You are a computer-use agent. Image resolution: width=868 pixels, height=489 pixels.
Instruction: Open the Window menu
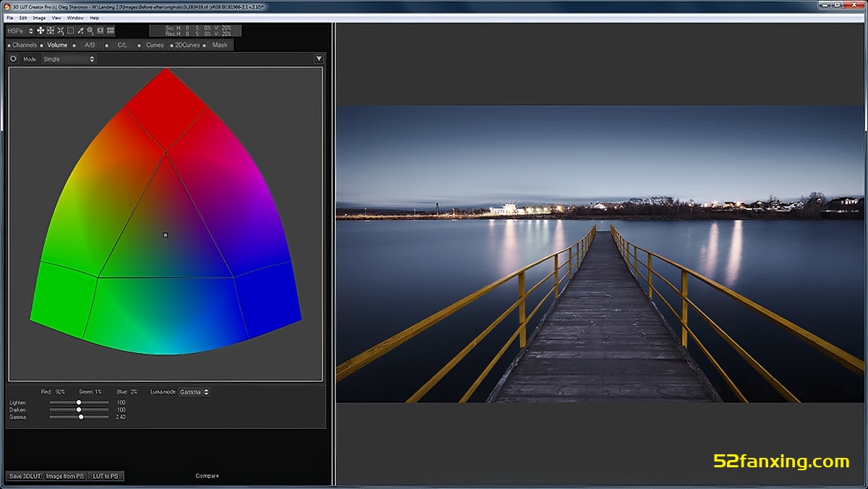coord(75,17)
